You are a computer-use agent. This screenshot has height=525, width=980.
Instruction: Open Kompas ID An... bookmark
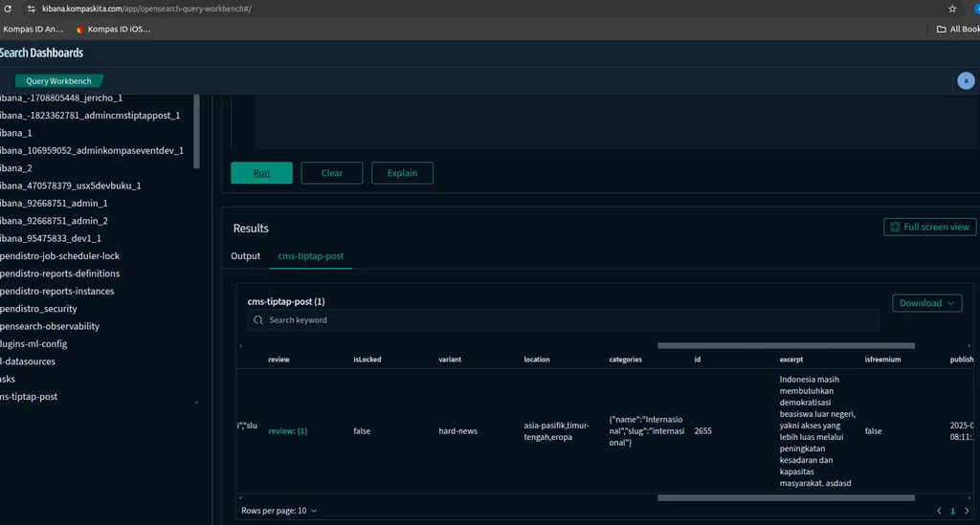click(x=33, y=29)
